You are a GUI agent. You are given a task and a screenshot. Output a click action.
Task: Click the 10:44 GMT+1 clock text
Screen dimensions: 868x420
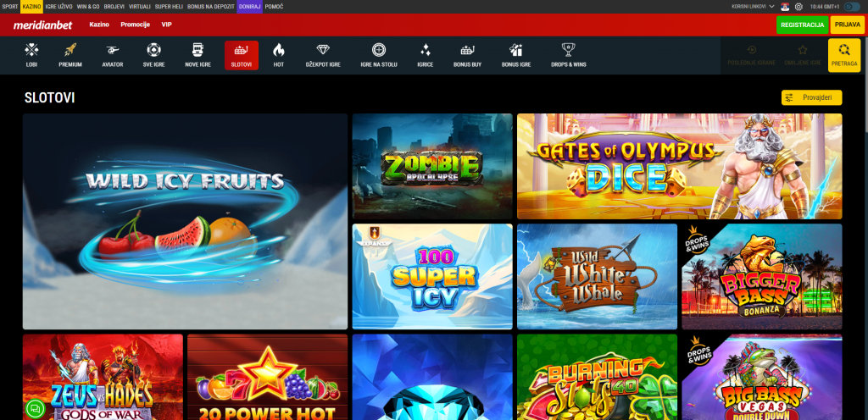point(824,7)
